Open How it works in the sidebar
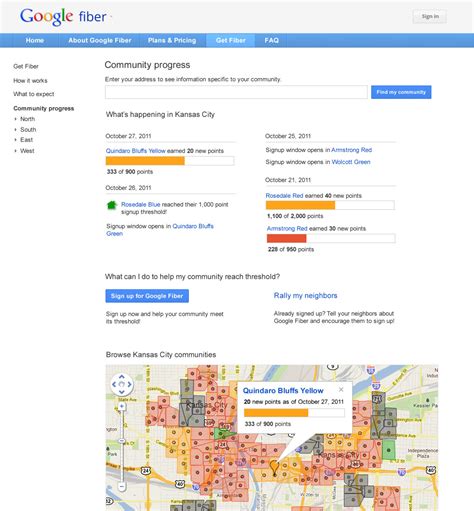Viewport: 474px width, 511px height. [30, 81]
